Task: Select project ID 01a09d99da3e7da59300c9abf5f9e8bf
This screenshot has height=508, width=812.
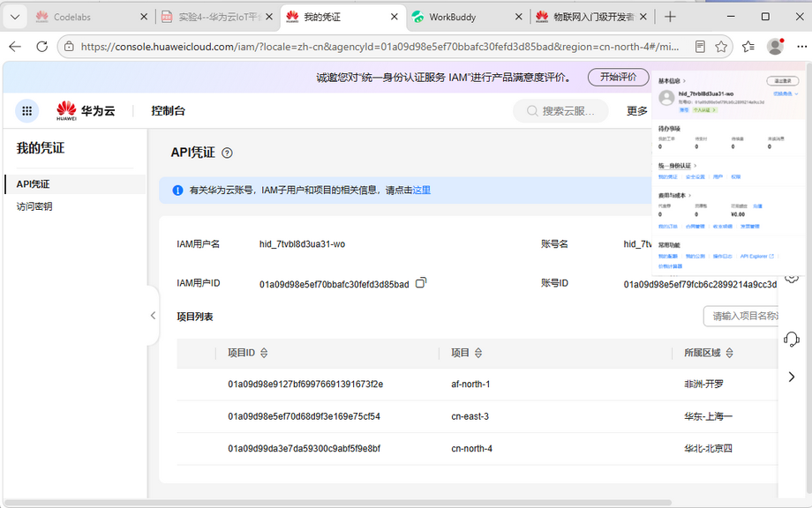Action: [304, 449]
